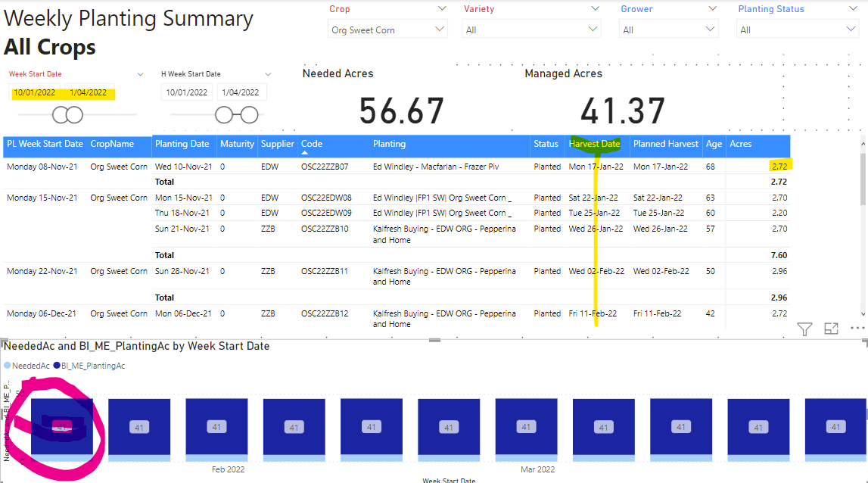The width and height of the screenshot is (868, 483).
Task: Open the Grower All dropdown
Action: click(x=669, y=30)
